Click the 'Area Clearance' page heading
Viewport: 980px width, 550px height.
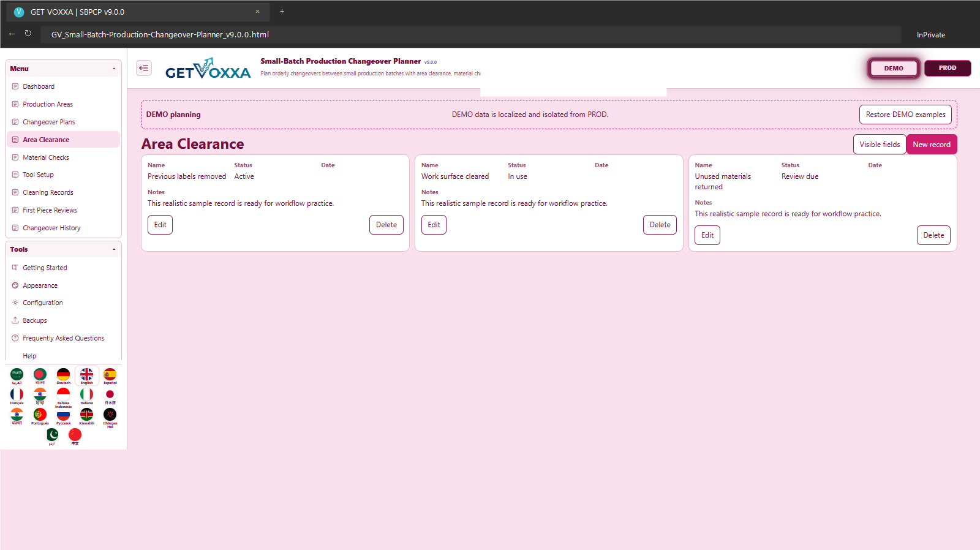(192, 144)
